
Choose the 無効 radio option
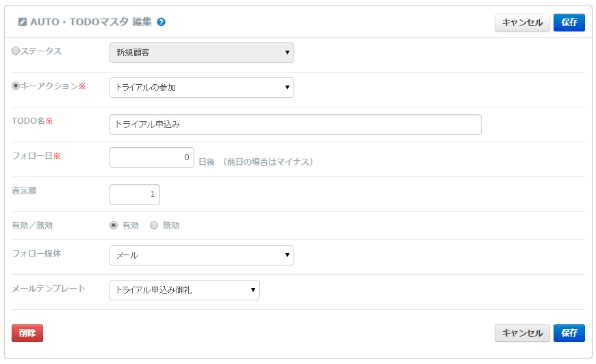pyautogui.click(x=153, y=225)
